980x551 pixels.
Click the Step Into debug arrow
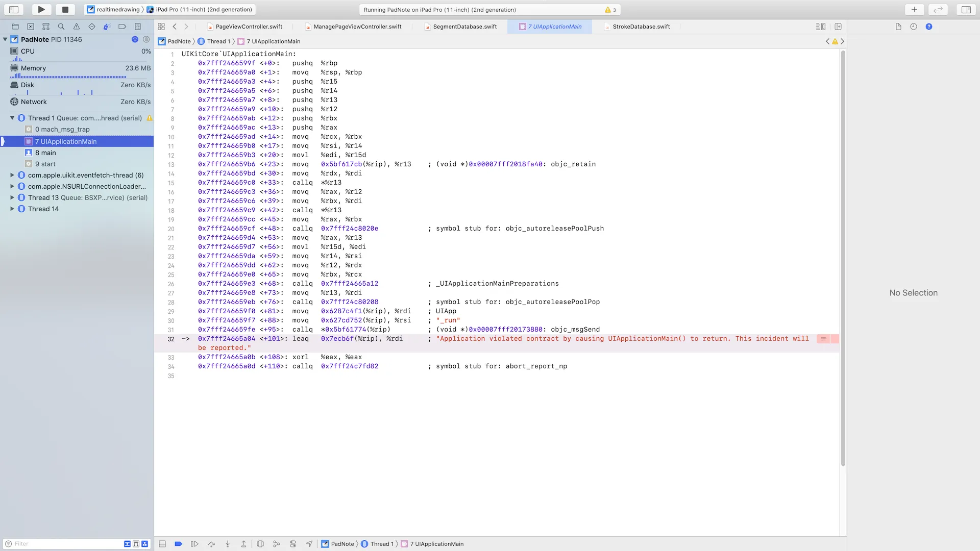[x=228, y=544]
